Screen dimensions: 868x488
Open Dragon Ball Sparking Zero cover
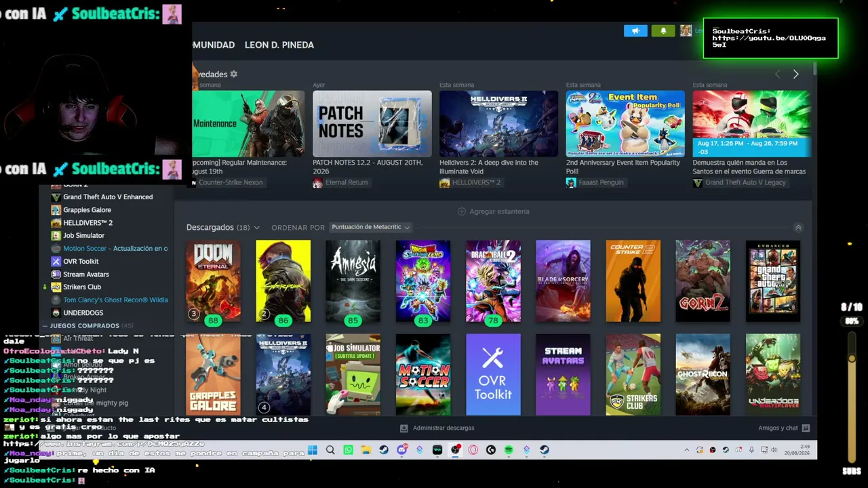[x=423, y=281]
